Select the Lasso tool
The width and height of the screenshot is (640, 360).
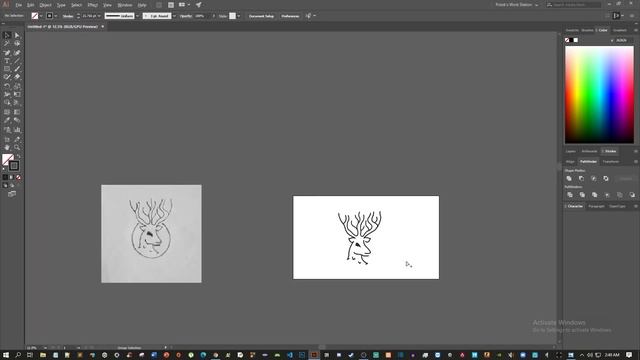pos(17,43)
